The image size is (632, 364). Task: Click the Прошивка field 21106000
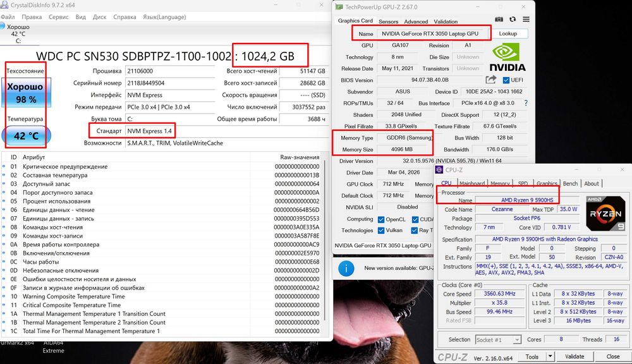(169, 71)
